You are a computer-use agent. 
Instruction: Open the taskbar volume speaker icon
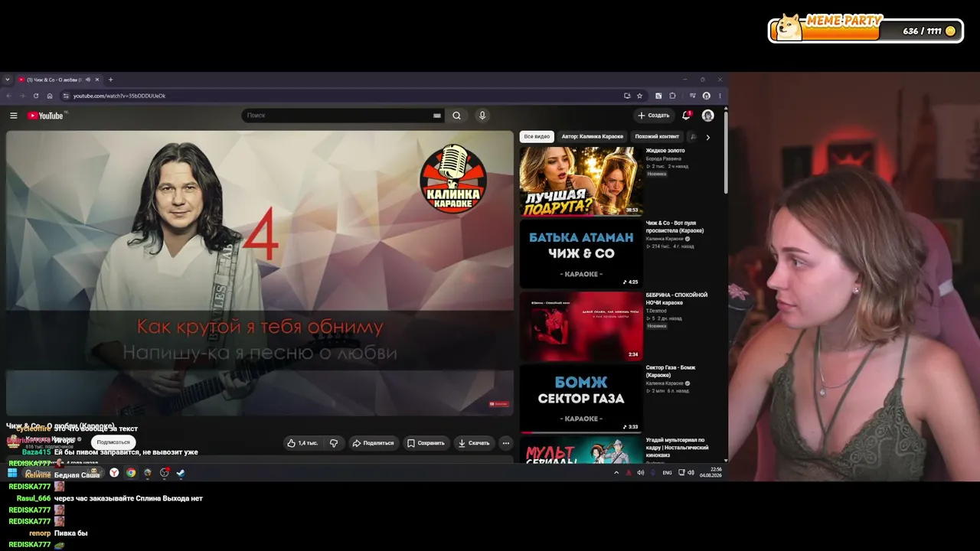(x=691, y=473)
